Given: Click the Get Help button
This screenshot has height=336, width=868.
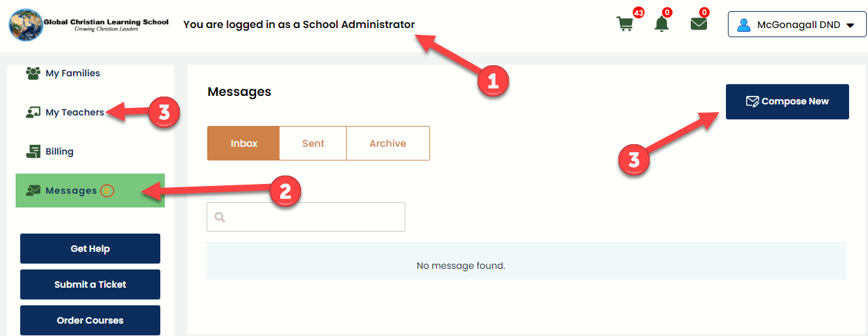Looking at the screenshot, I should (x=90, y=249).
